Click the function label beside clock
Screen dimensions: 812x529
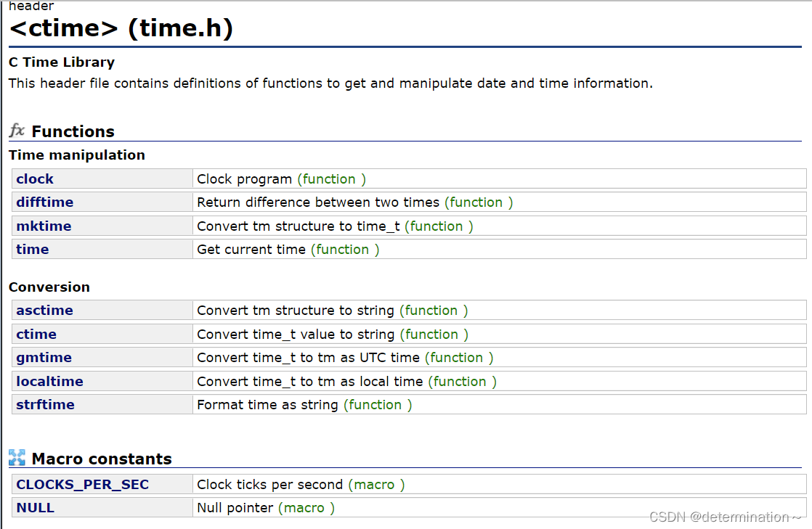click(330, 179)
